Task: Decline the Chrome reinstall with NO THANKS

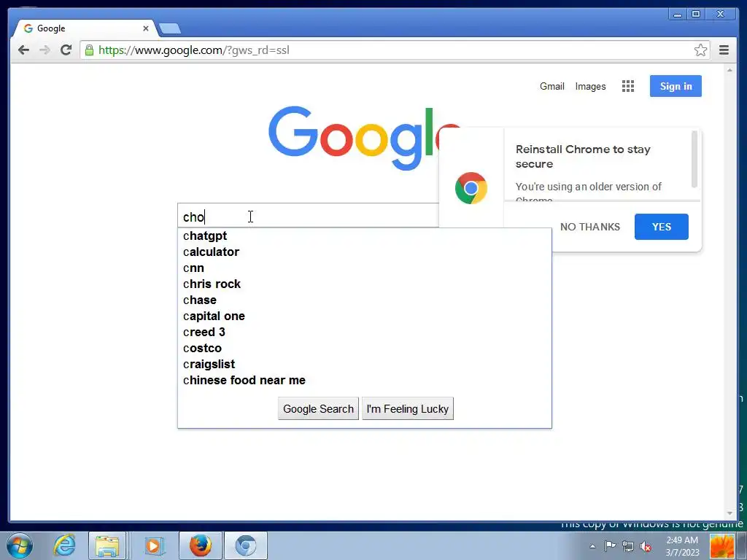Action: coord(589,227)
